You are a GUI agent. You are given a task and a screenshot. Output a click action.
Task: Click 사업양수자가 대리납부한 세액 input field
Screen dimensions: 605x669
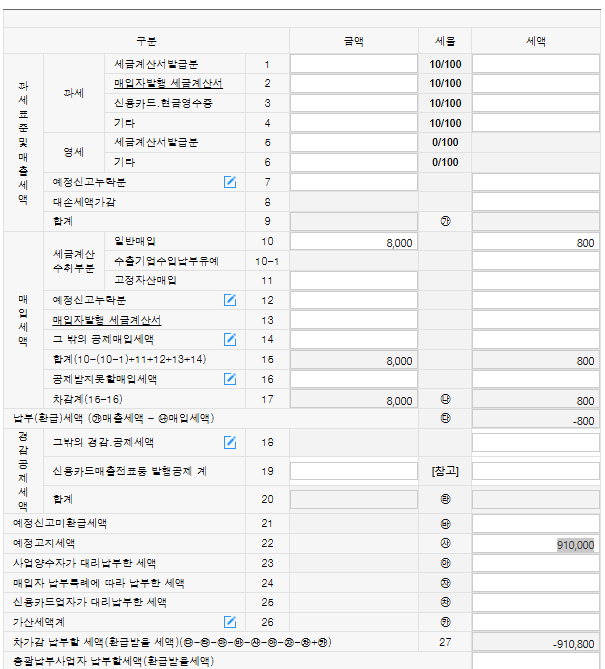535,563
